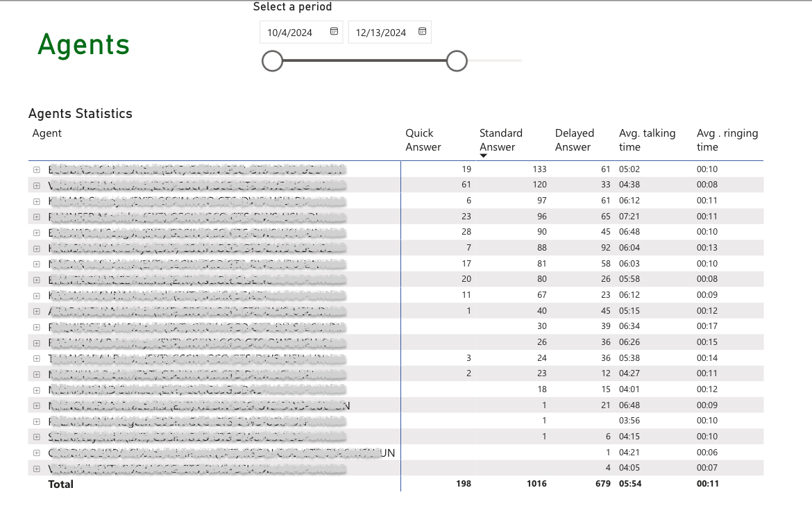Image resolution: width=812 pixels, height=506 pixels.
Task: Expand the agent row with 92 delayed answers
Action: point(36,248)
